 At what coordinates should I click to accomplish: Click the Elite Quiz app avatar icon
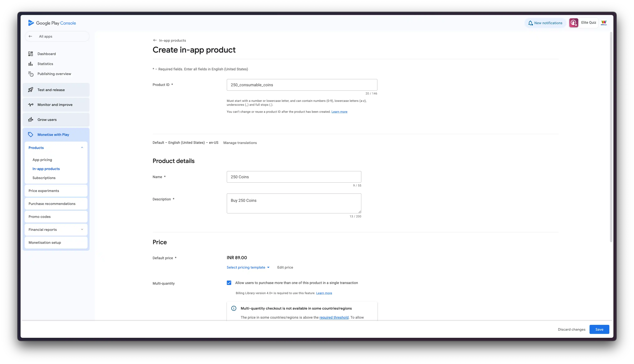pos(574,23)
